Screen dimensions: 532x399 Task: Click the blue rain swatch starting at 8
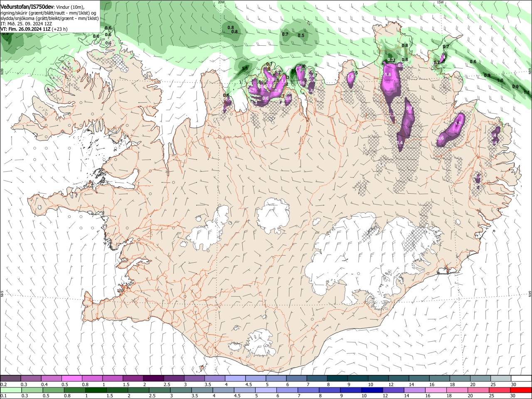point(329,390)
